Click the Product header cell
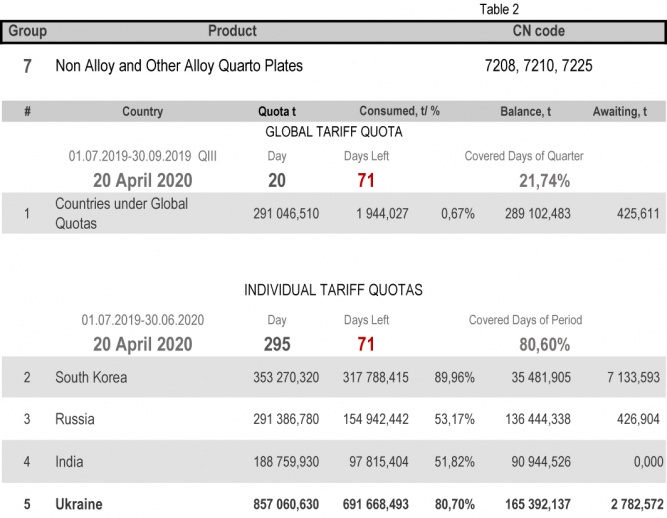This screenshot has height=518, width=667. pyautogui.click(x=232, y=31)
